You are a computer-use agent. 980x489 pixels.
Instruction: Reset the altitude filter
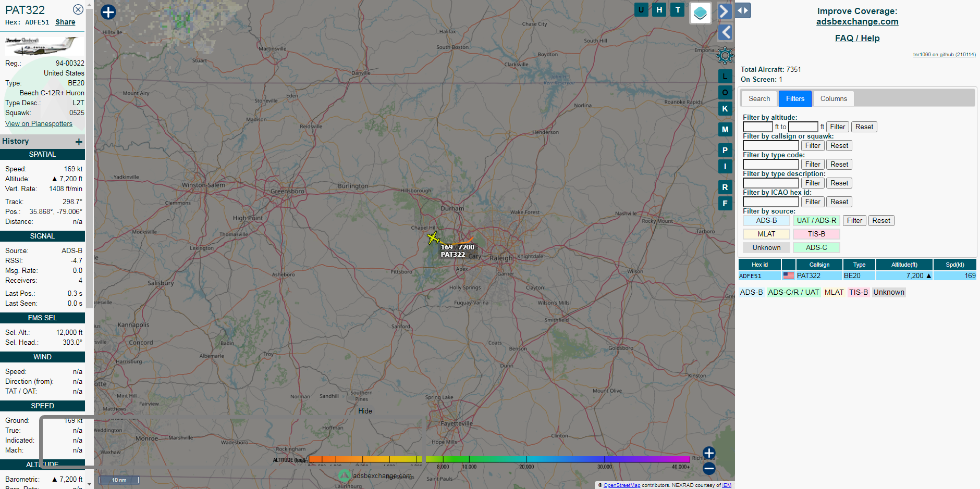click(x=864, y=127)
